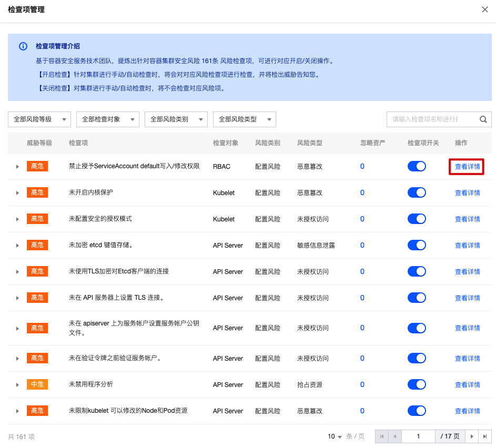Click the 高危 tag on 未开启内核保护 row
Viewport: 496px width, 448px height.
point(37,192)
